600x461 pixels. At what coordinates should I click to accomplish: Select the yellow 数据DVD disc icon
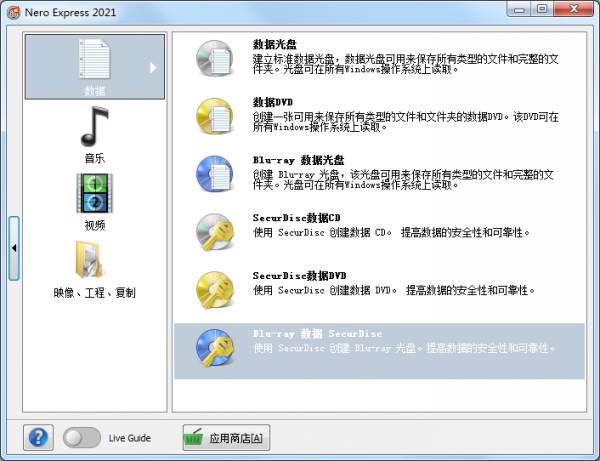pyautogui.click(x=214, y=116)
